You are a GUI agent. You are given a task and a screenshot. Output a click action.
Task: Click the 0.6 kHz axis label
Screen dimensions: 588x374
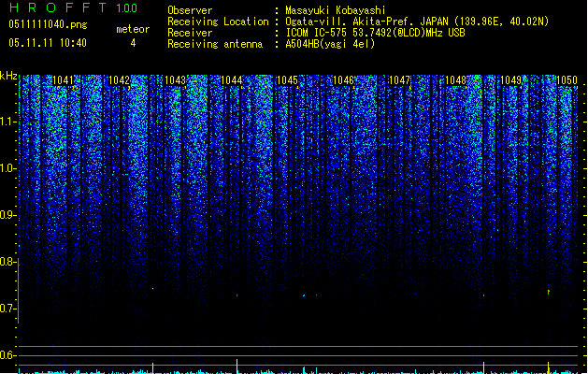coord(7,355)
